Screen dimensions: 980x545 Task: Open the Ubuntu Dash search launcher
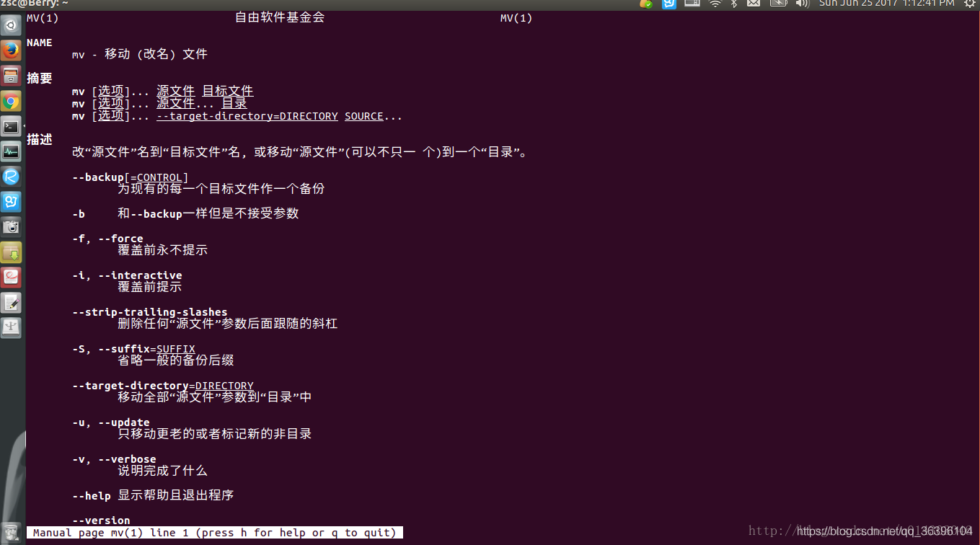click(11, 27)
